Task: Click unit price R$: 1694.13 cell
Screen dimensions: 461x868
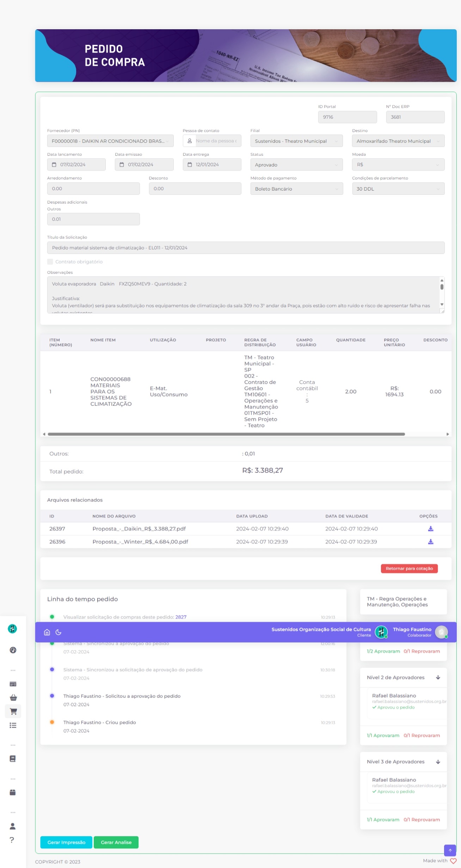Action: point(394,391)
